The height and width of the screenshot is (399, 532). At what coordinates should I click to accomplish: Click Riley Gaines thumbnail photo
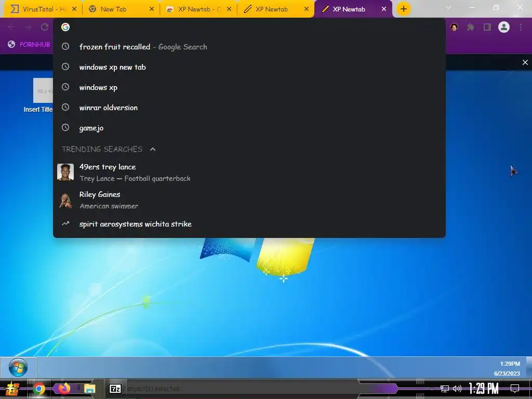click(x=65, y=200)
